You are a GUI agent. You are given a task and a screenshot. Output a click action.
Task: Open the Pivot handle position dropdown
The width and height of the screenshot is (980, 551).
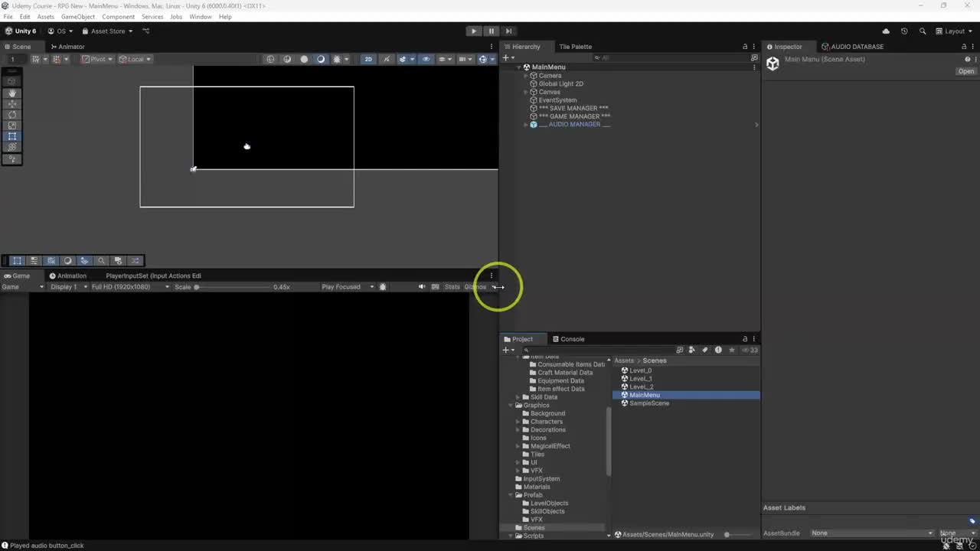(x=97, y=59)
